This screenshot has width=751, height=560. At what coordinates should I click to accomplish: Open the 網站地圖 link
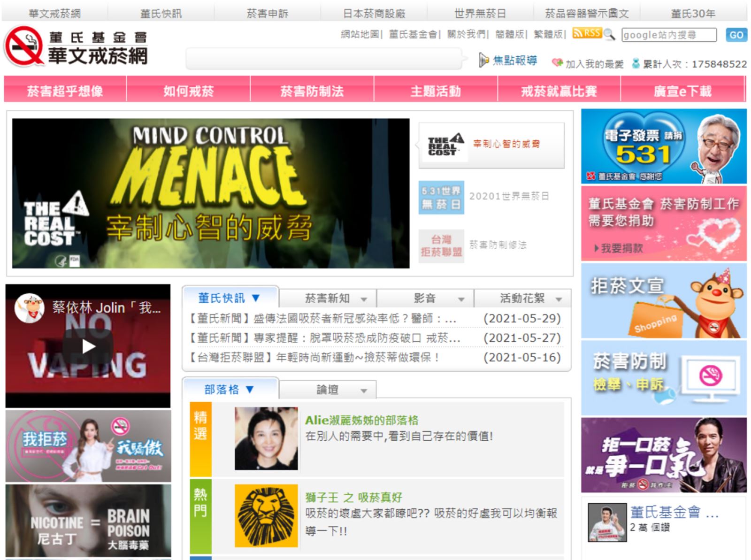[360, 34]
